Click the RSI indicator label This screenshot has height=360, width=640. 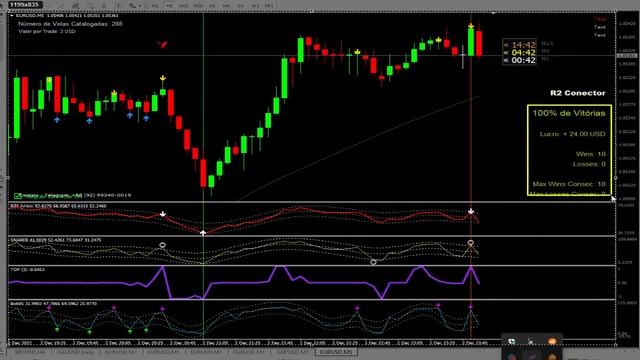58,206
